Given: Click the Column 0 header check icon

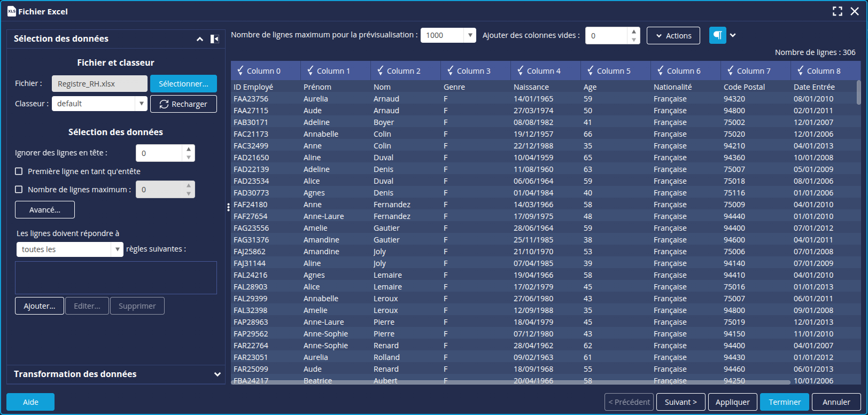Looking at the screenshot, I should (x=240, y=71).
